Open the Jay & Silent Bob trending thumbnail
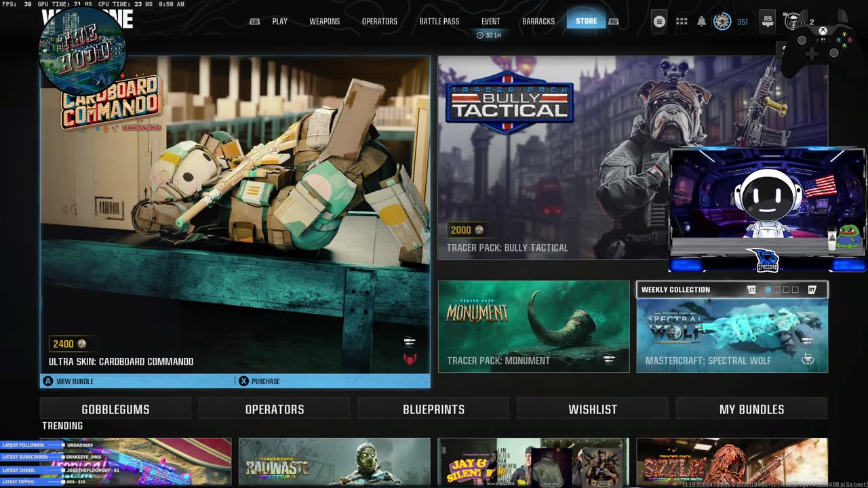 534,462
